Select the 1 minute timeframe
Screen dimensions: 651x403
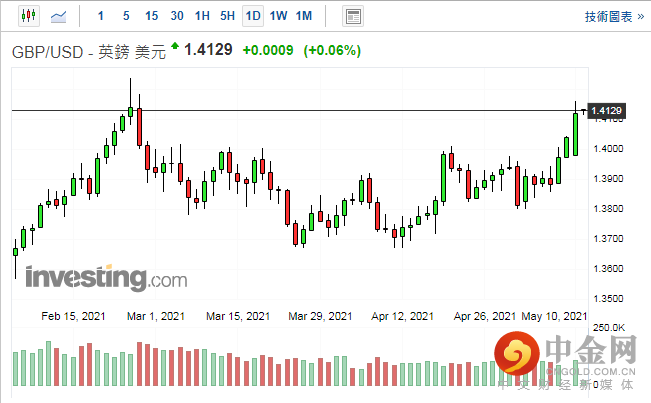tap(100, 16)
